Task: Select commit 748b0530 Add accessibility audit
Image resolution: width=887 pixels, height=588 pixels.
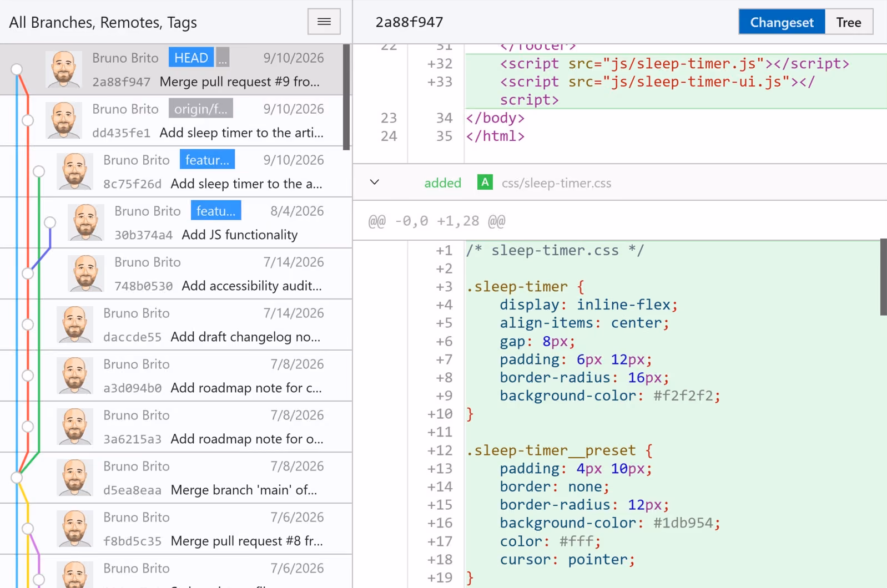Action: click(x=176, y=273)
